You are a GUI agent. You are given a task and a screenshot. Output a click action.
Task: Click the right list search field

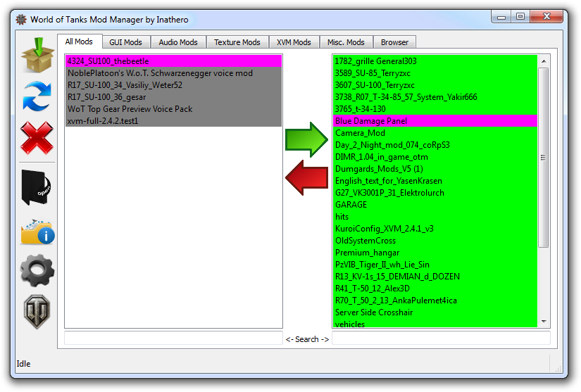pyautogui.click(x=441, y=339)
